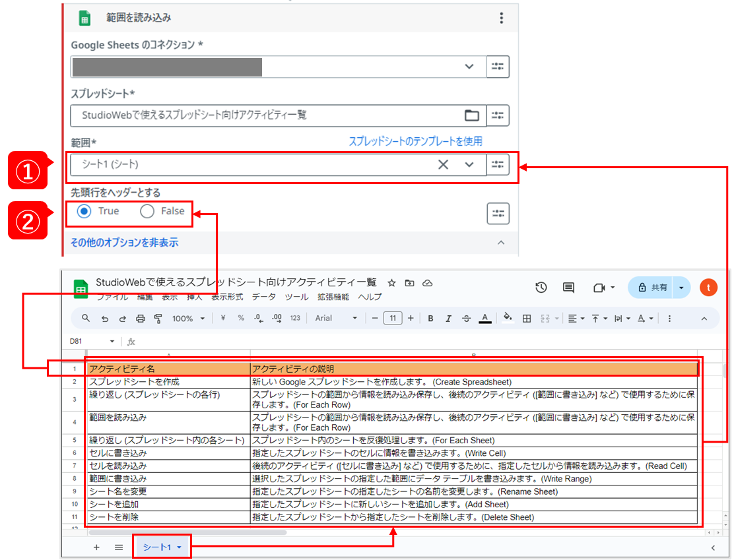Open the fill color picker
732x560 pixels.
pos(508,319)
